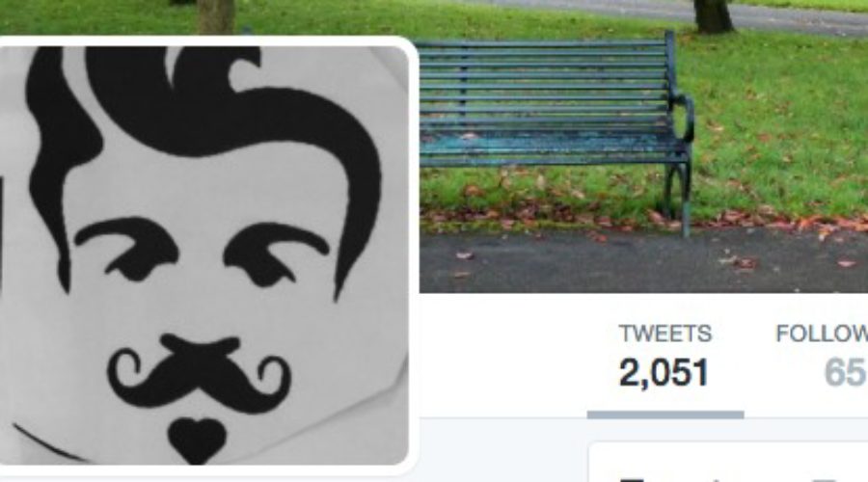Click the timeline card below the Tweets tab

[x=728, y=462]
